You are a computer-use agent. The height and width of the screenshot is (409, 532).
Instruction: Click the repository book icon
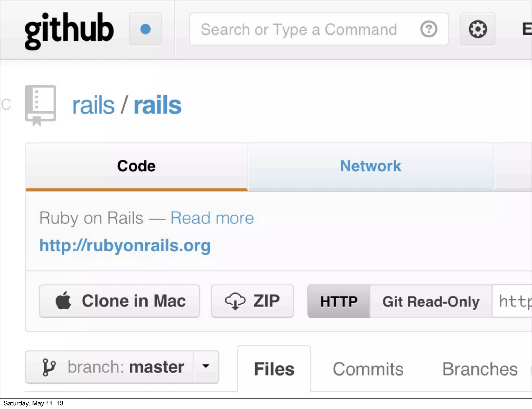pos(41,105)
